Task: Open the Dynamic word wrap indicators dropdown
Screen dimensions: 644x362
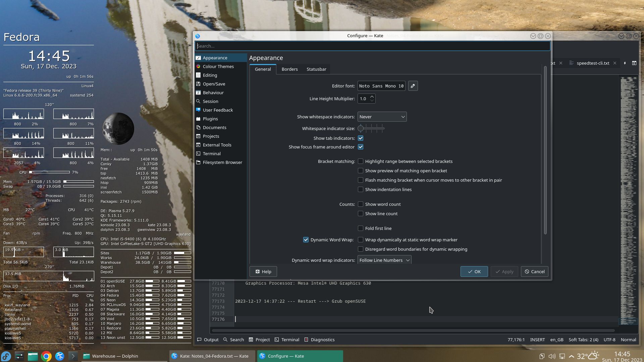Action: coord(384,260)
